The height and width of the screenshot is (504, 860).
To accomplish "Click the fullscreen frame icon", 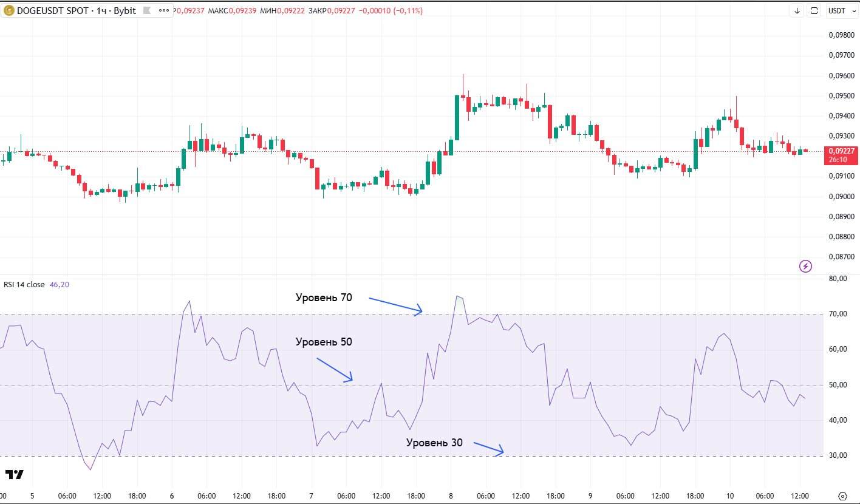I will (814, 11).
